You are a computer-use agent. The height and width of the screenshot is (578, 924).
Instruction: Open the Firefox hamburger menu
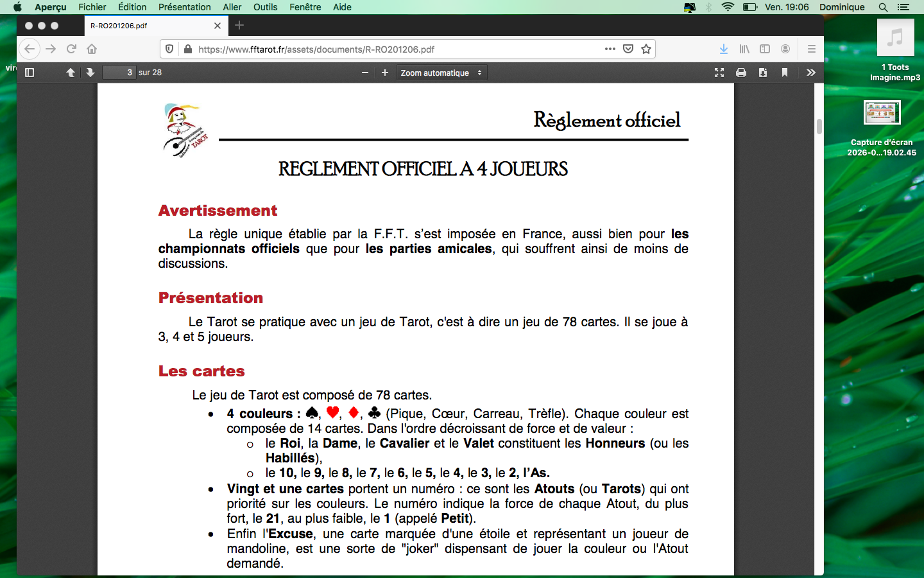pos(812,49)
